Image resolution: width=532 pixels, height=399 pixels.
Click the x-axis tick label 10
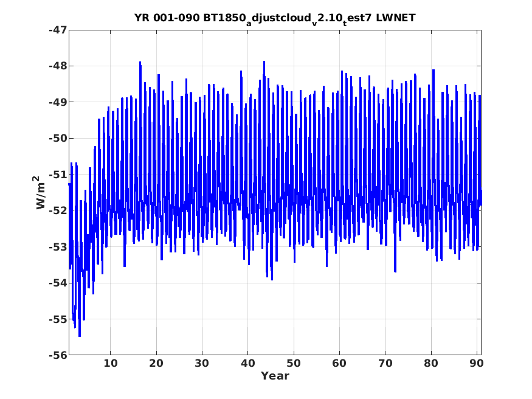coord(111,363)
